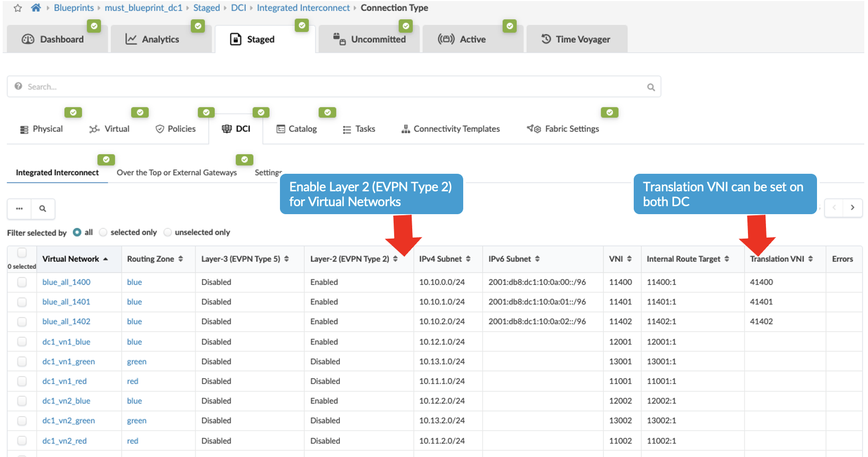This screenshot has width=868, height=457.
Task: Open the ellipsis actions menu above table
Action: click(19, 209)
